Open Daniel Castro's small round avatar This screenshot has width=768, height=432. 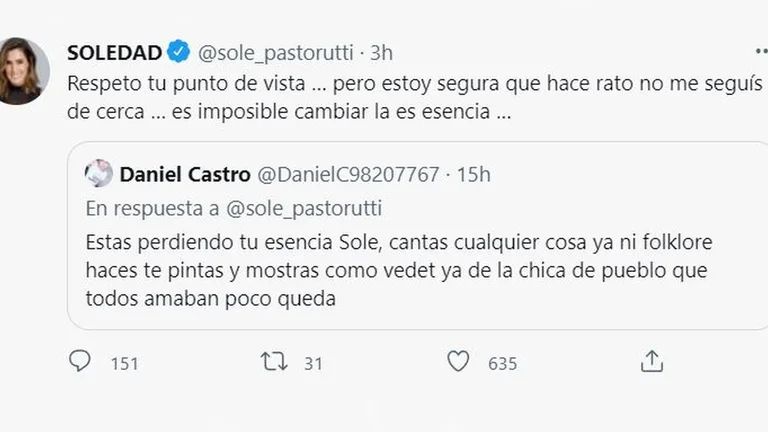99,173
